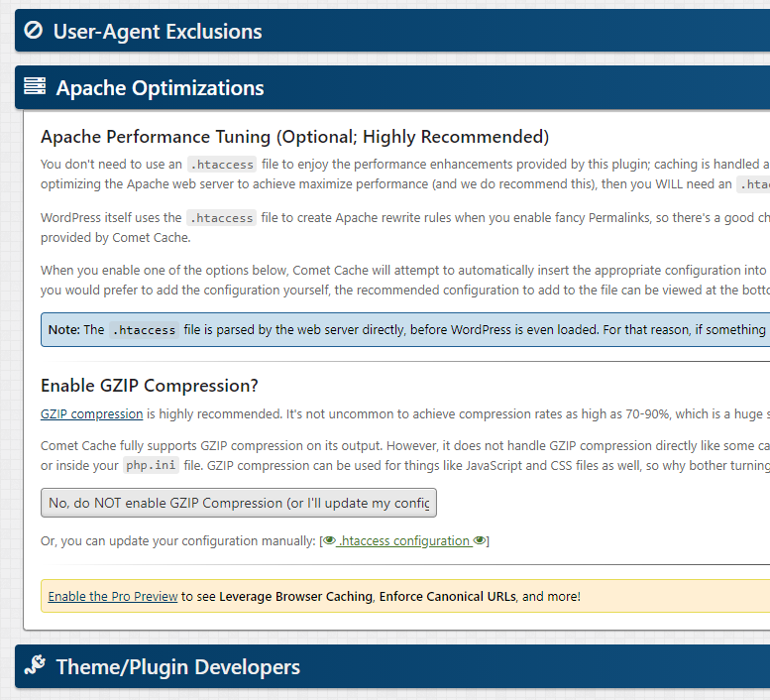
Task: Click 'Or, you can update your configuration manually' text
Action: (177, 540)
